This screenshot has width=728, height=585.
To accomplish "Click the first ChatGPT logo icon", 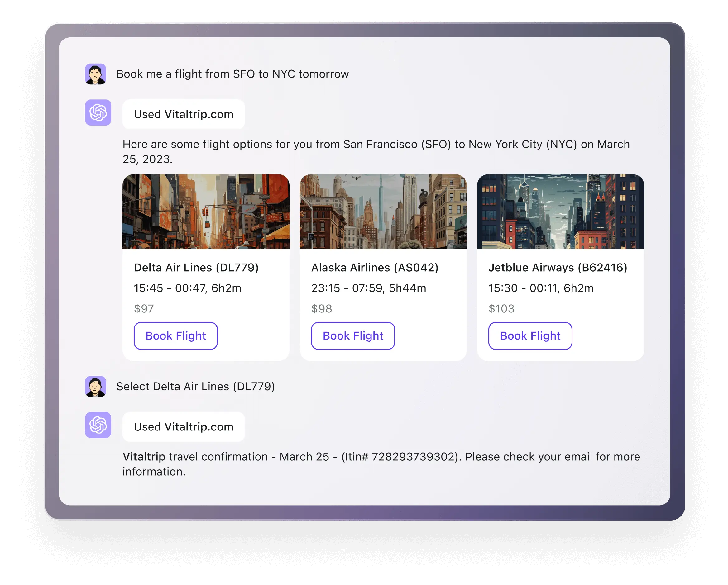I will coord(98,112).
